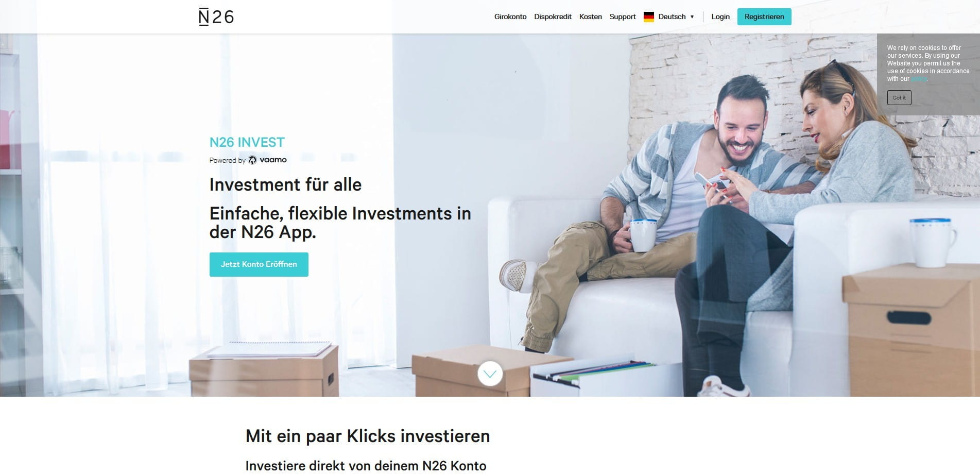Click the Registrieren button
This screenshot has height=474, width=980.
pyautogui.click(x=764, y=16)
